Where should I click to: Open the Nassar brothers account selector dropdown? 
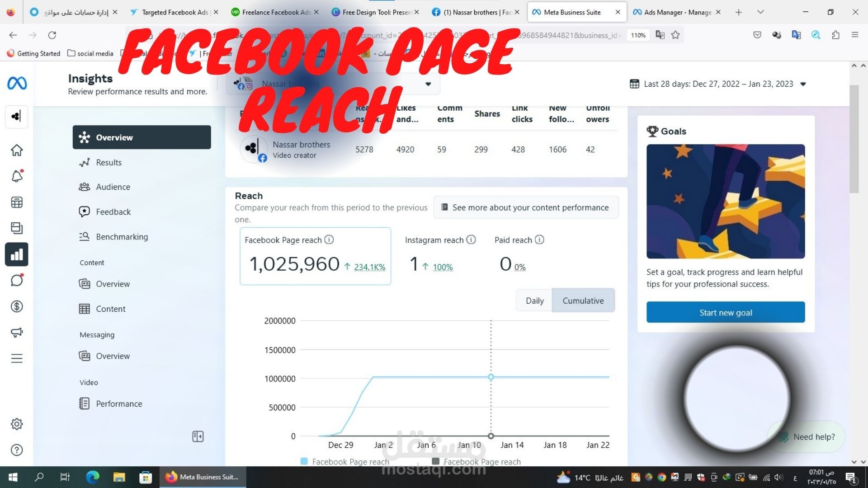click(428, 84)
